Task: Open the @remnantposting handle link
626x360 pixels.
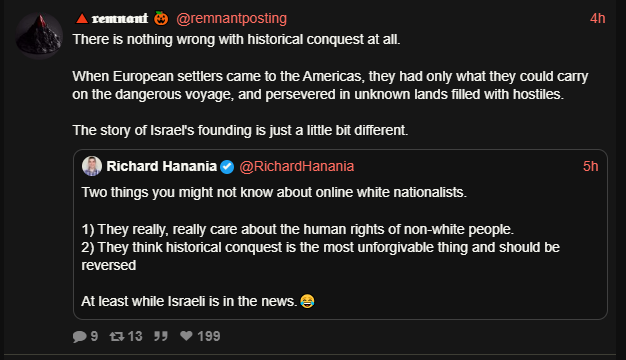Action: [232, 18]
